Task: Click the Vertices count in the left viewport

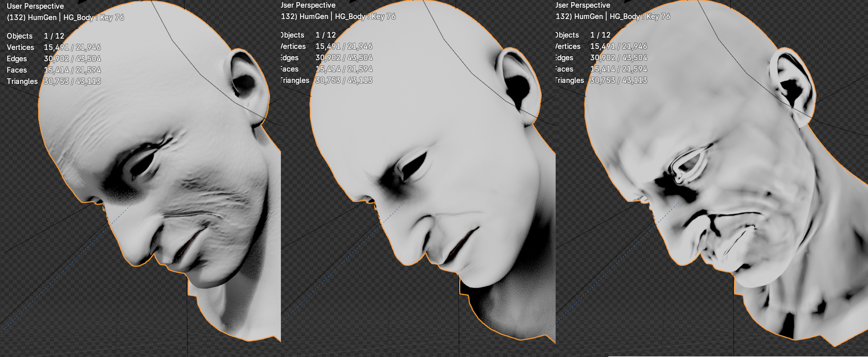Action: [72, 47]
